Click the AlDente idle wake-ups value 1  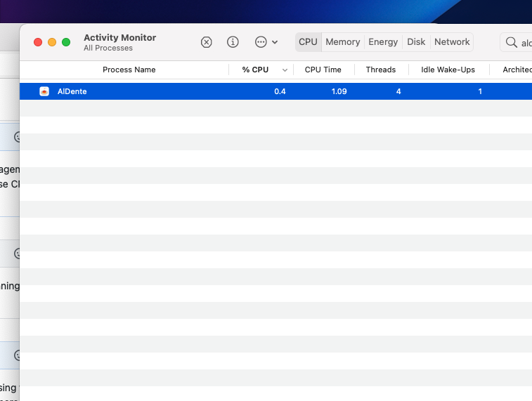pos(480,91)
